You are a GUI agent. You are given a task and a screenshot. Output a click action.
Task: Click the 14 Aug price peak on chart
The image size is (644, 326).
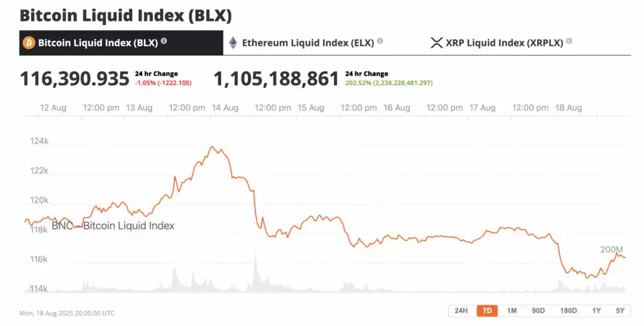pos(213,147)
